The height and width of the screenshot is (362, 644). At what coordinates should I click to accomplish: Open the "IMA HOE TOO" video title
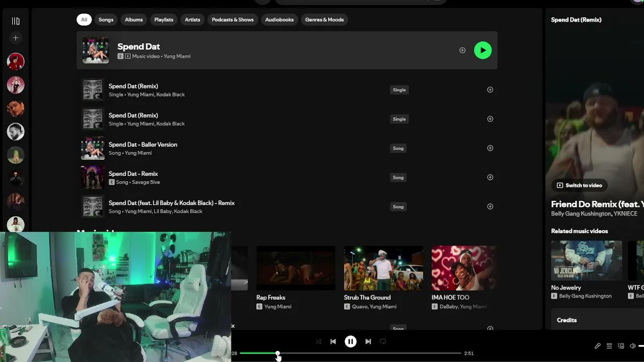450,298
